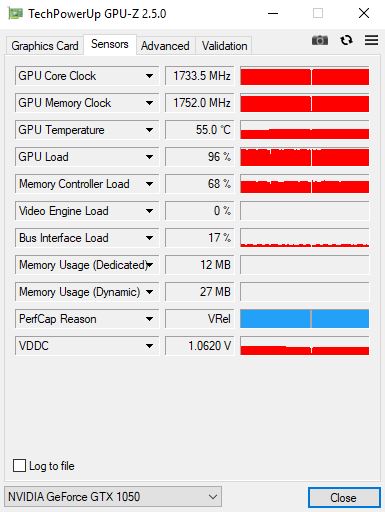The image size is (385, 512).
Task: Open the NVIDIA GeForce GTX 1050 selector
Action: click(113, 497)
